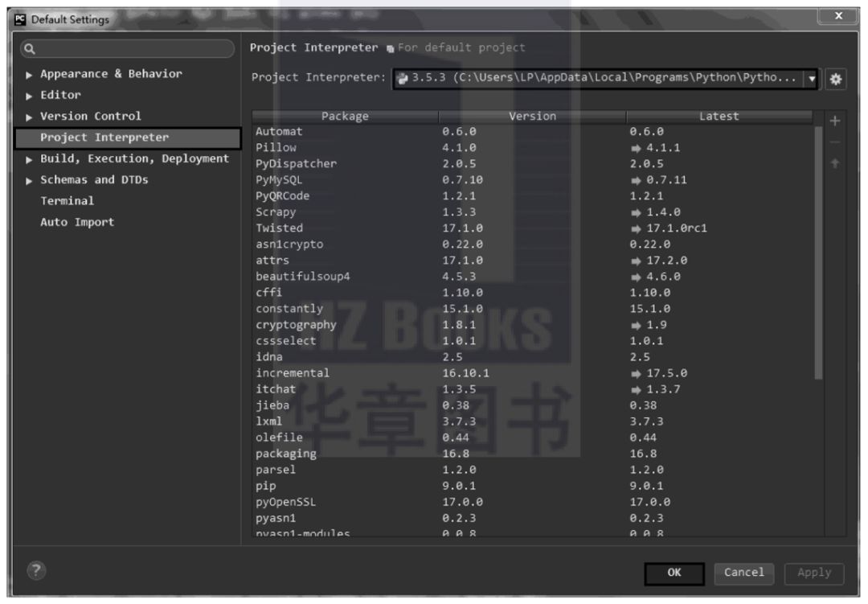This screenshot has height=604, width=868.
Task: Expand the Build, Execution, Deployment section
Action: point(29,159)
